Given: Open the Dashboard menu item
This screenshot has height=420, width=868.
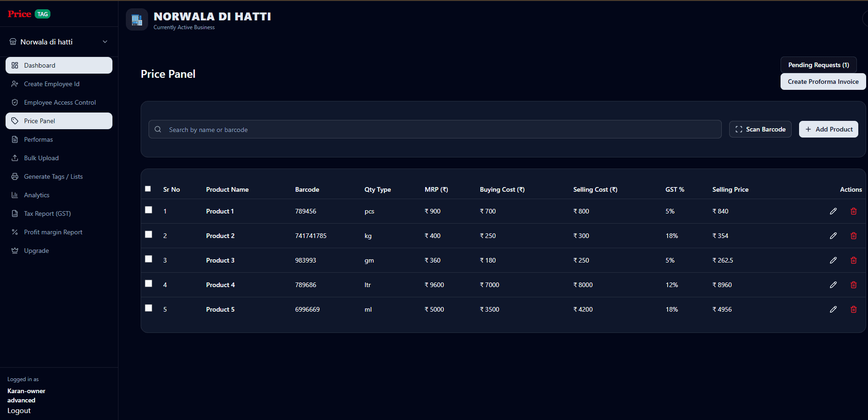Looking at the screenshot, I should click(x=39, y=65).
